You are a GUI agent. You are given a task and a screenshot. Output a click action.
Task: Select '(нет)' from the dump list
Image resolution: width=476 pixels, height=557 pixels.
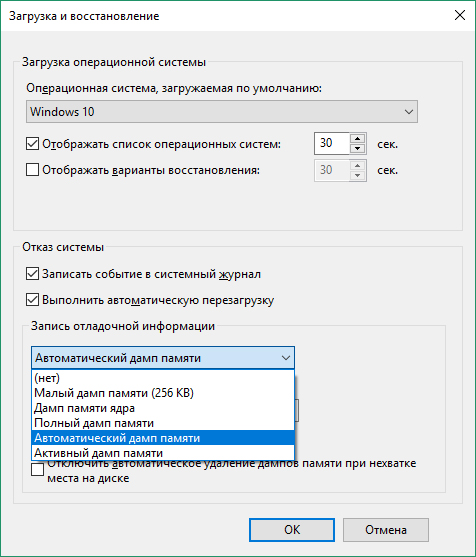tap(163, 378)
